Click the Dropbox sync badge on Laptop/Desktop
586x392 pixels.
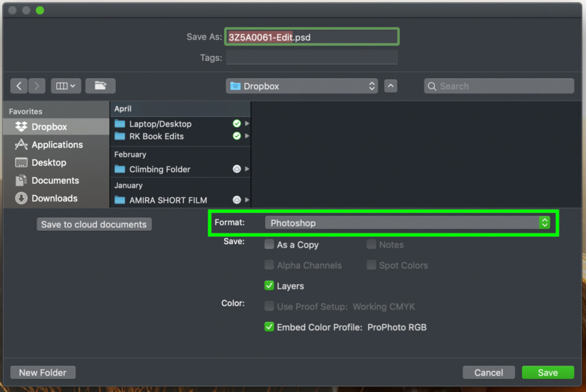[236, 124]
